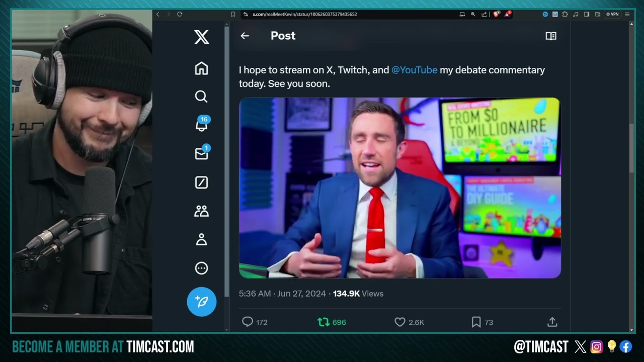Click the 5:36 AM · Jun 27, 2024 timestamp
The width and height of the screenshot is (644, 362).
point(282,294)
